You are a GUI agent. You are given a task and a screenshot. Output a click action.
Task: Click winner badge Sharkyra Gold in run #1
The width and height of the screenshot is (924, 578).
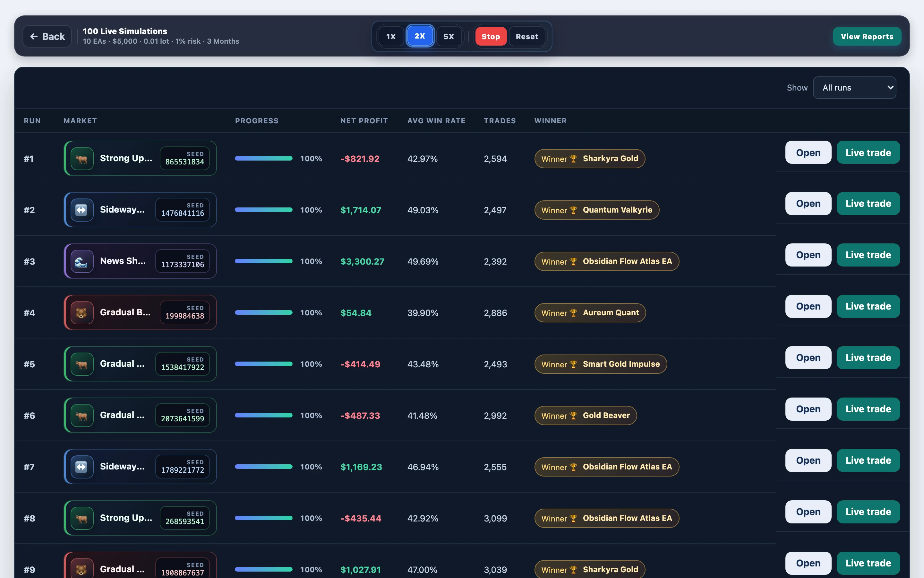tap(590, 159)
